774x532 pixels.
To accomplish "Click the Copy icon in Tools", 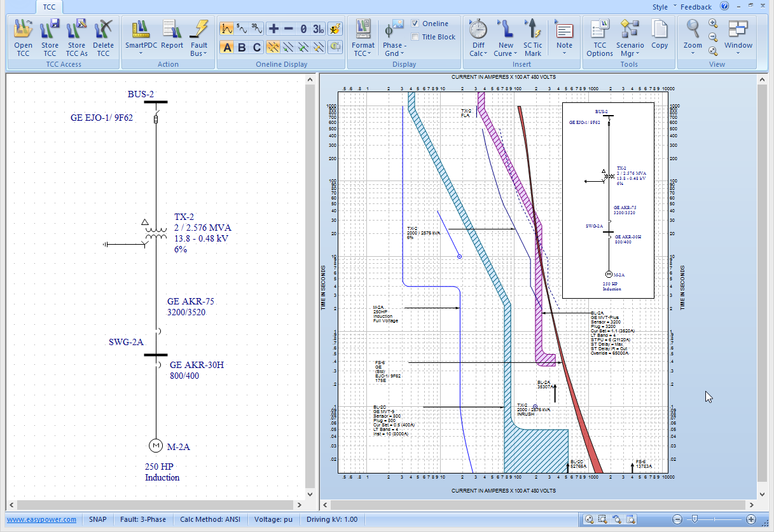I will pos(660,38).
